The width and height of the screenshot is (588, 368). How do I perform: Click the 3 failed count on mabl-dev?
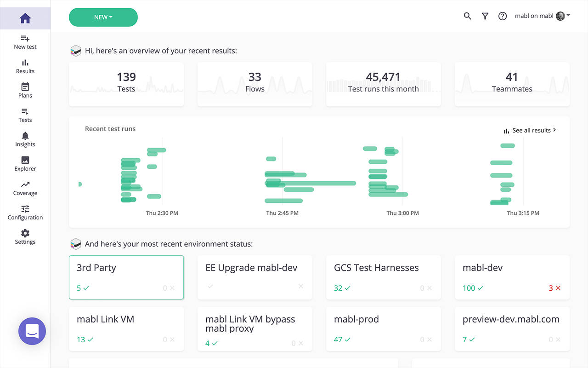[x=554, y=288]
